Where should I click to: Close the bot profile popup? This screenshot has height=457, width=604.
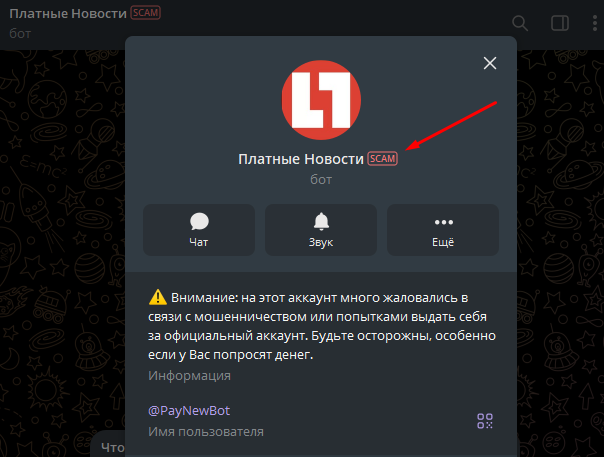click(x=490, y=63)
